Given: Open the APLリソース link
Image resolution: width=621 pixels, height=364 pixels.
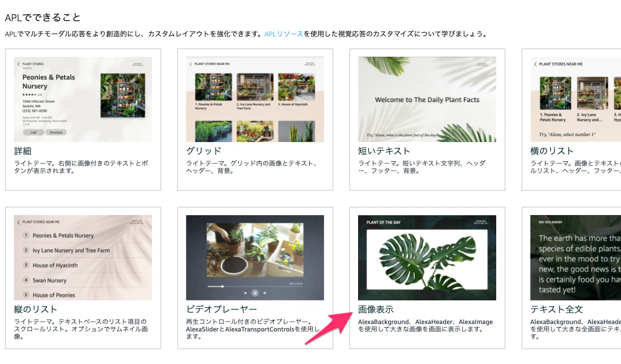Looking at the screenshot, I should coord(284,34).
